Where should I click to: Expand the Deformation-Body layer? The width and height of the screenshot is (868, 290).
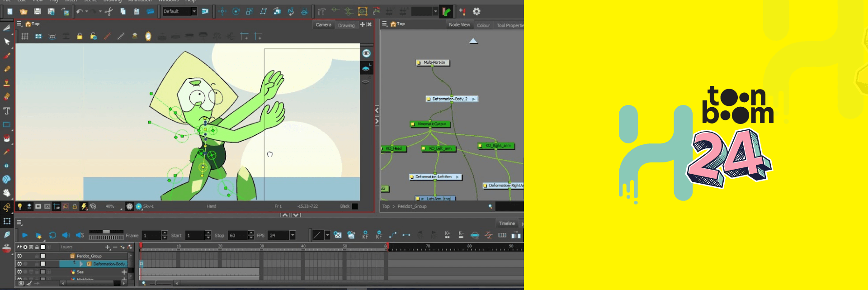(81, 264)
